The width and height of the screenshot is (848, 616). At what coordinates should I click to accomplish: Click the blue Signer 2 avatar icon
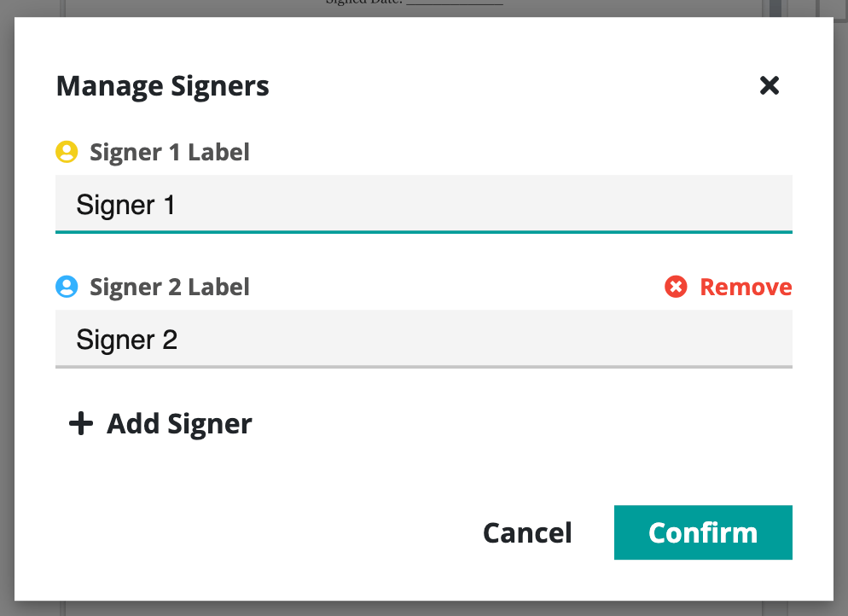pos(67,288)
